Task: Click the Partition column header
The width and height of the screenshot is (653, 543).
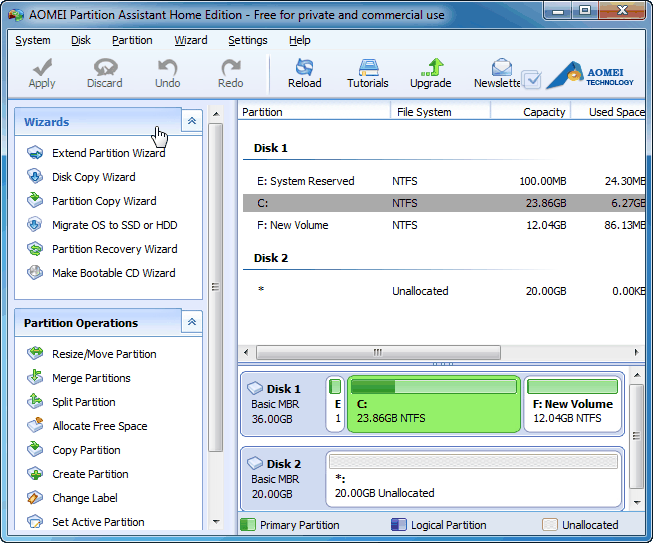Action: click(314, 112)
